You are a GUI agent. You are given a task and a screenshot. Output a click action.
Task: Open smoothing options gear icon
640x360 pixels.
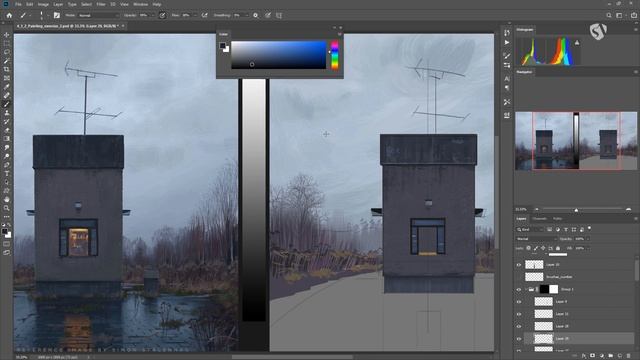(x=256, y=15)
